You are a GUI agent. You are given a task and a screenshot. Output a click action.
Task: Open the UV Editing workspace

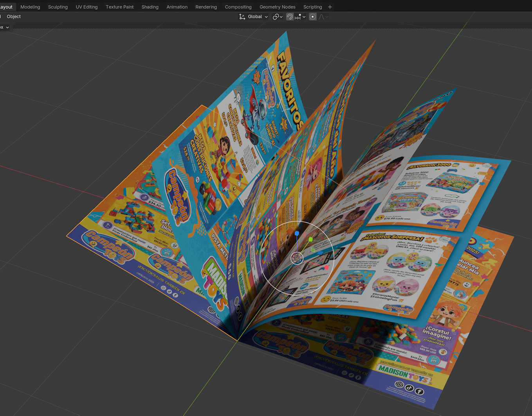[x=87, y=7]
